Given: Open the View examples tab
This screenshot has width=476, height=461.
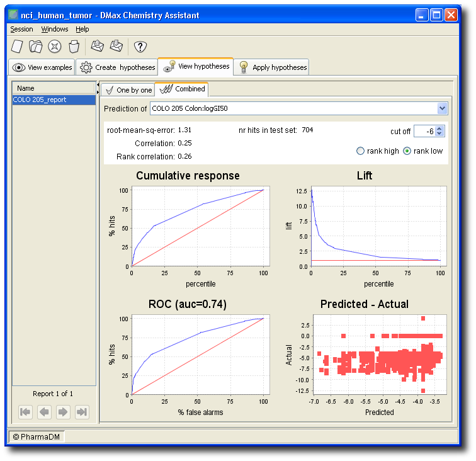Looking at the screenshot, I should coord(43,67).
